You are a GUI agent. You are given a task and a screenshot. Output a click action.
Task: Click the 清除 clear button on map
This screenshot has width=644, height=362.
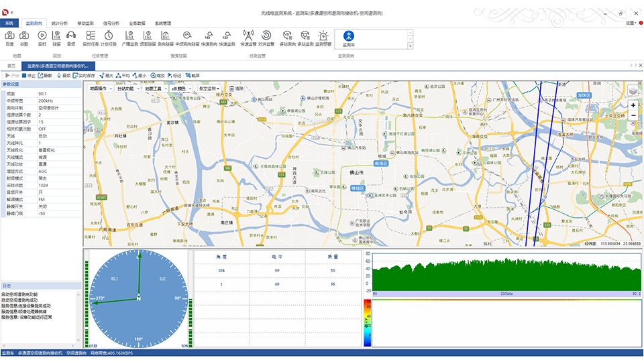237,88
